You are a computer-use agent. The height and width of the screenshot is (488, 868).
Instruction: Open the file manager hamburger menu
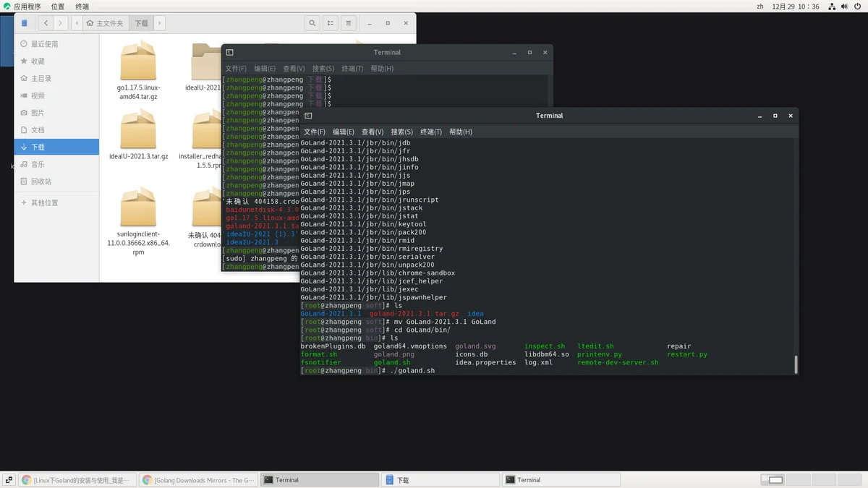point(349,23)
